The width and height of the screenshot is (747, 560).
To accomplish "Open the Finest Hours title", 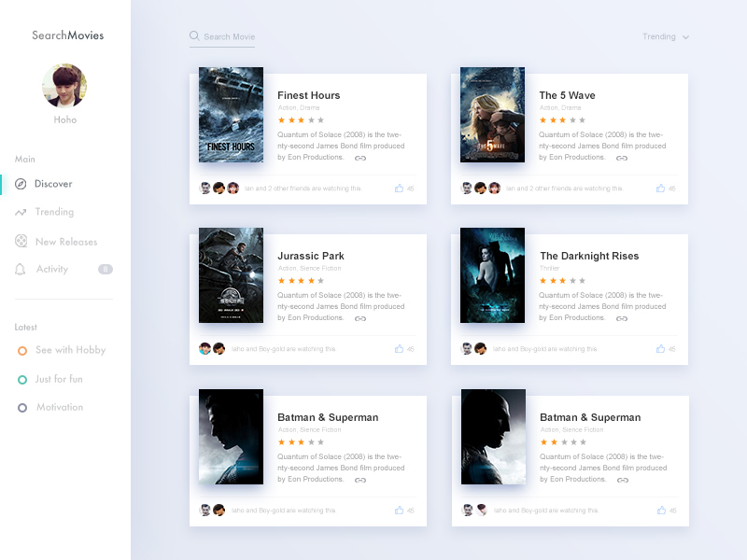I will pyautogui.click(x=309, y=95).
